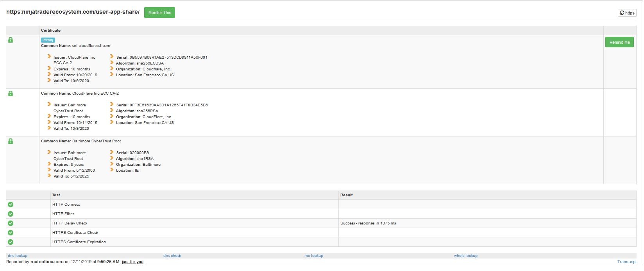Click the green lock icon for sni.cloudflaressl.com
Screen dimensions: 644x271
pyautogui.click(x=11, y=40)
